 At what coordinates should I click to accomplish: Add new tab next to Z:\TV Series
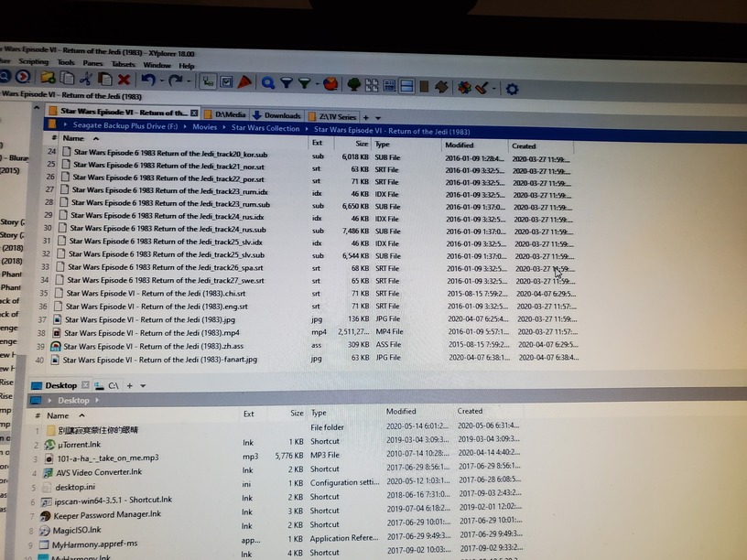pyautogui.click(x=366, y=118)
